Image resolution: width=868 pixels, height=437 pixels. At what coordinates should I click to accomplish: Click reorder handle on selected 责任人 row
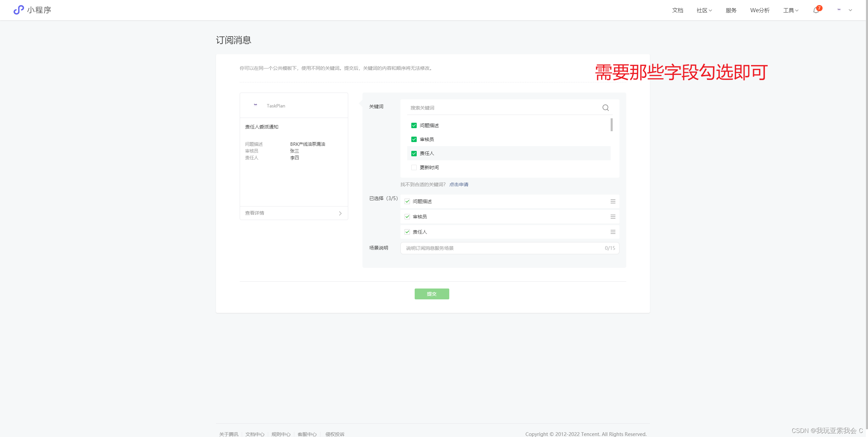tap(613, 232)
